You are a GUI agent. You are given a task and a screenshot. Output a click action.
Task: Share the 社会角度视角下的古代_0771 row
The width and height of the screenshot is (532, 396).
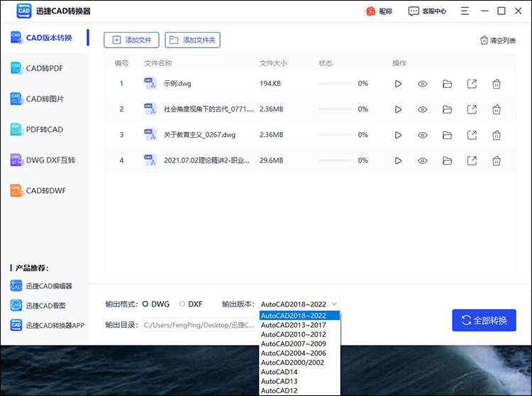click(x=472, y=109)
